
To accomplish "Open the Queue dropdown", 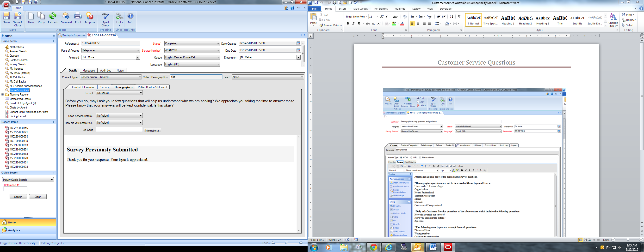I will [x=192, y=57].
